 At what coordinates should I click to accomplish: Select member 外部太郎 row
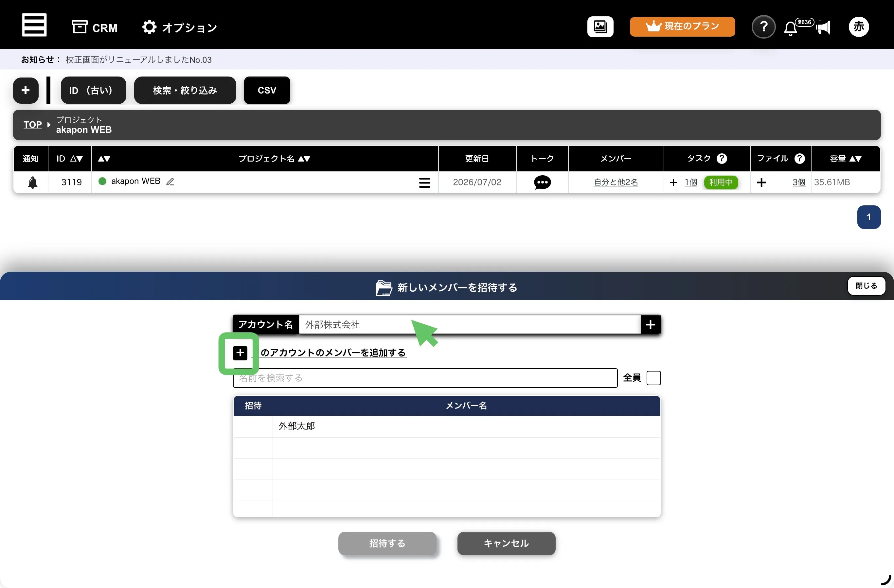(447, 426)
